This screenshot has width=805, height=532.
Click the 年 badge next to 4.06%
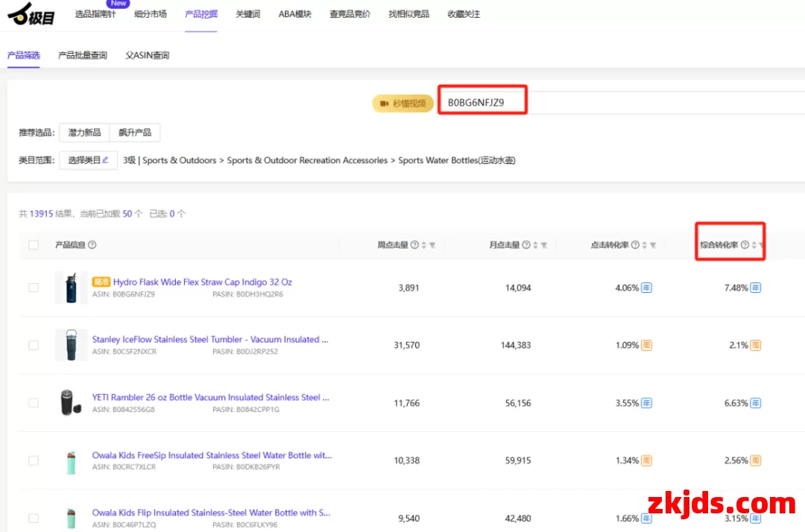pos(646,288)
